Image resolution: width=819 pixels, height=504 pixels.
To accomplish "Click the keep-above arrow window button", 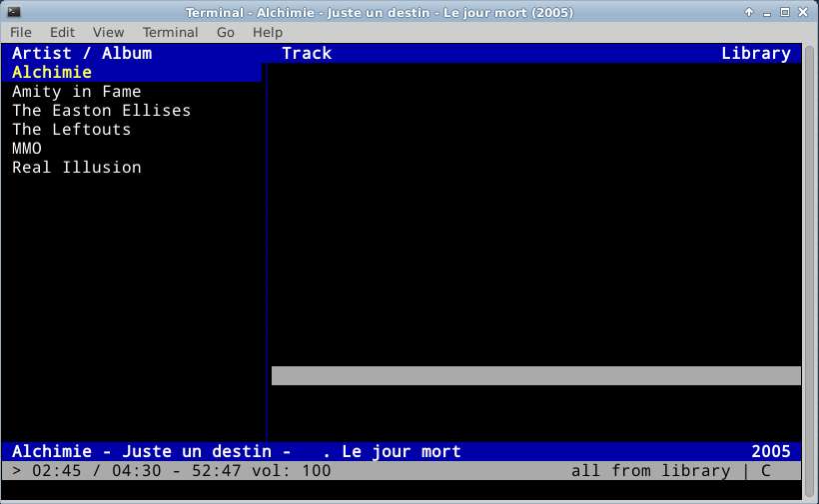I will (x=748, y=12).
